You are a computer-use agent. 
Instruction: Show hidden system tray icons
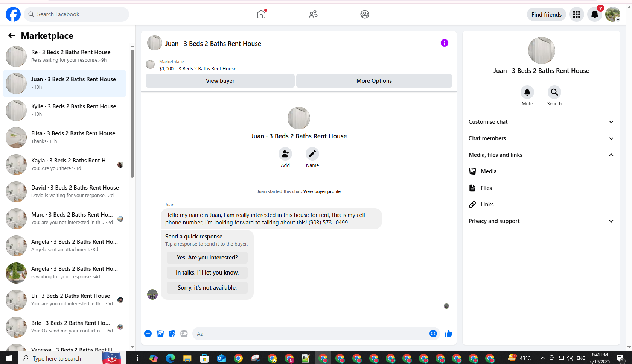[x=542, y=358]
